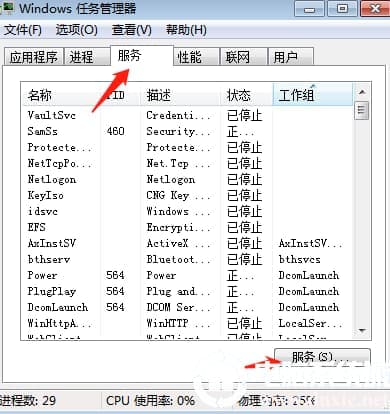Select the idsvc service row
This screenshot has height=414, width=390.
tap(187, 211)
